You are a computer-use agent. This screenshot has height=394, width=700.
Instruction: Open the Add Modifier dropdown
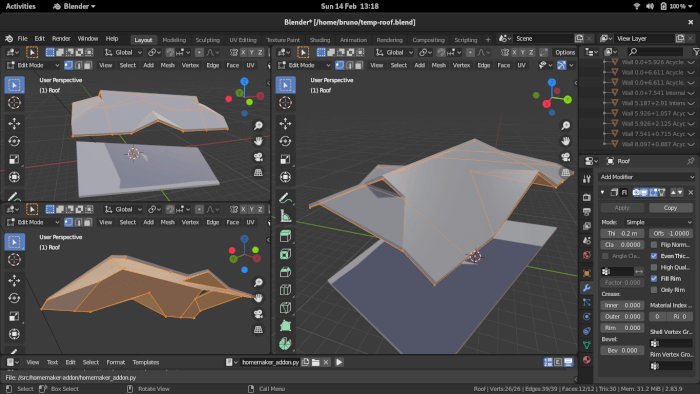646,177
